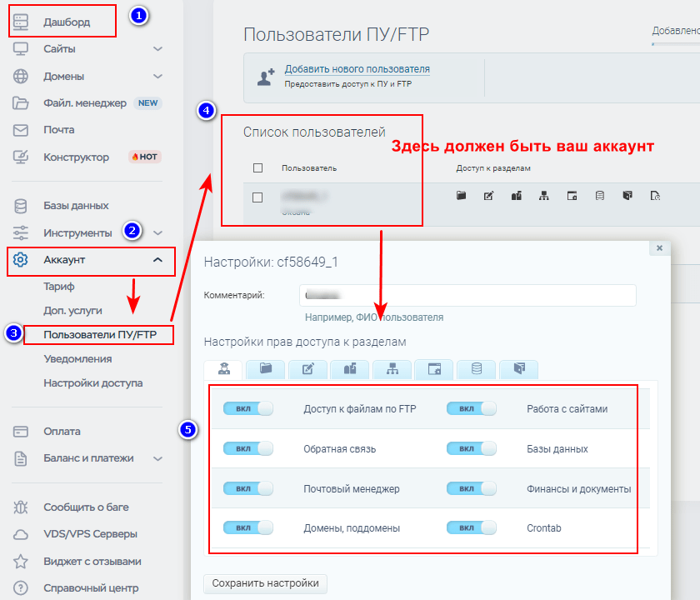Click the network tree access icon in user row
This screenshot has height=600, width=700.
[x=543, y=196]
